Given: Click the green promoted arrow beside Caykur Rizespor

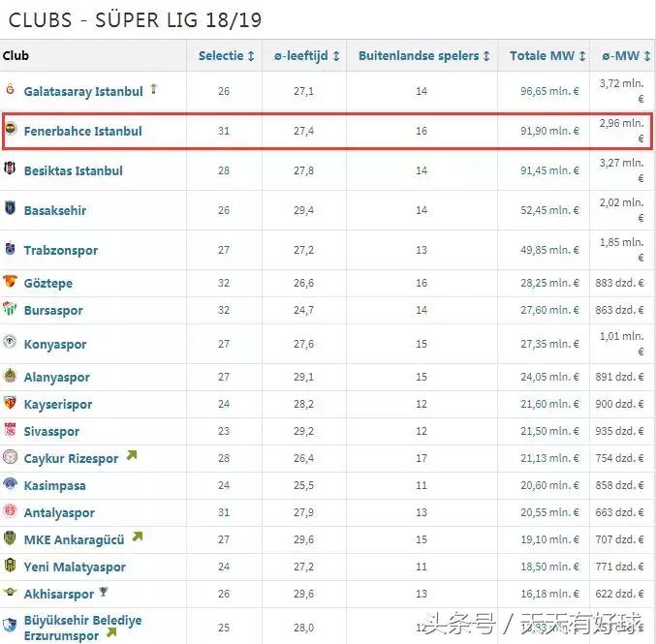Looking at the screenshot, I should point(131,456).
